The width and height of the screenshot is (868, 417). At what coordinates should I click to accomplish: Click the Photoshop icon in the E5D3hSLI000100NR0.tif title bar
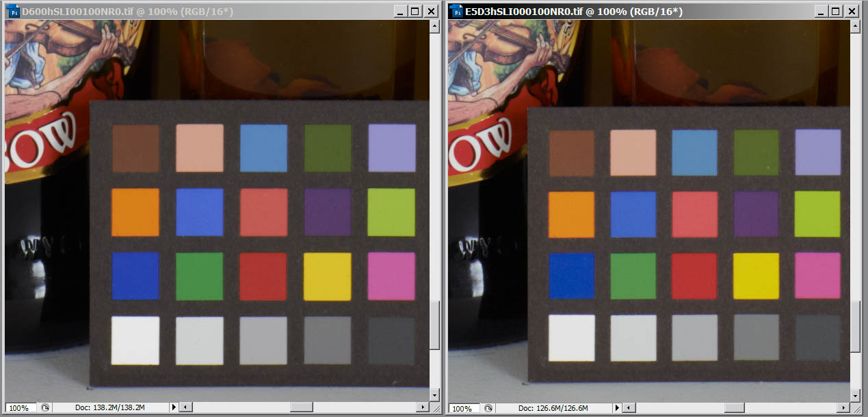(456, 12)
